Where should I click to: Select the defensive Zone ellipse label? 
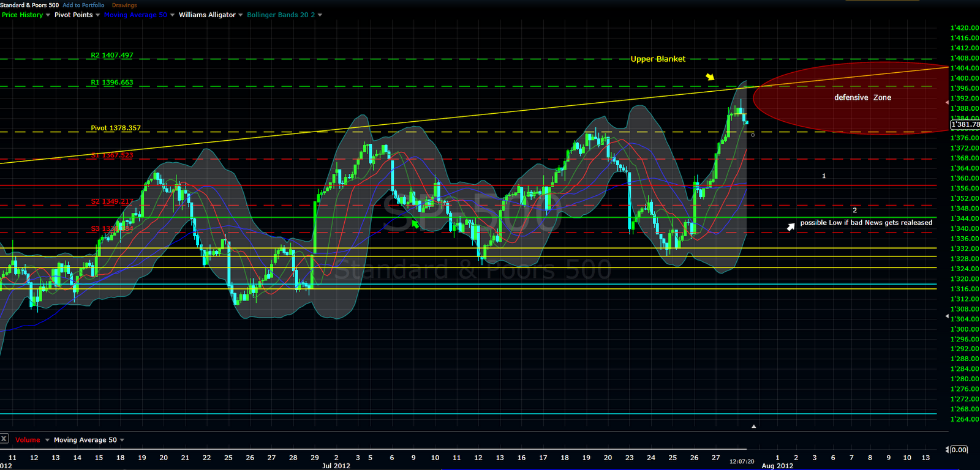(x=862, y=97)
